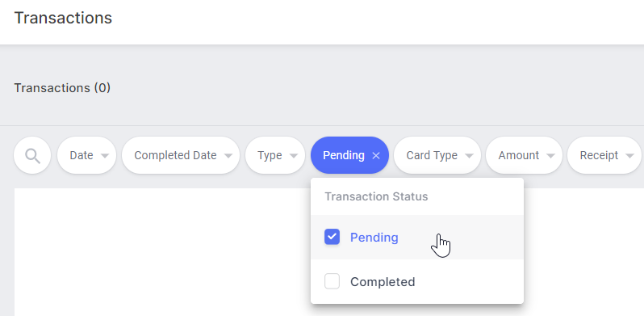Click the caret icon on Card Type
644x316 pixels.
click(469, 156)
